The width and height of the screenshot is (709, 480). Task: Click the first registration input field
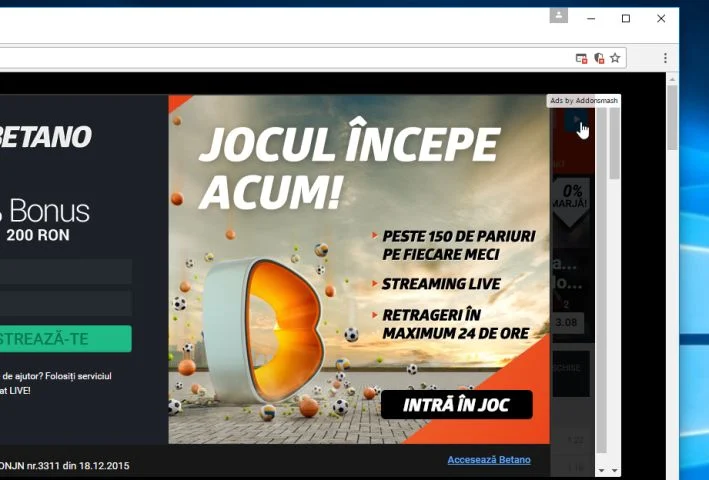(66, 272)
